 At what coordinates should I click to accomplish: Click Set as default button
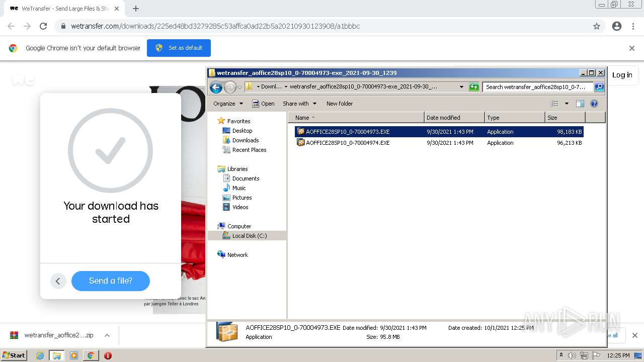[x=179, y=48]
